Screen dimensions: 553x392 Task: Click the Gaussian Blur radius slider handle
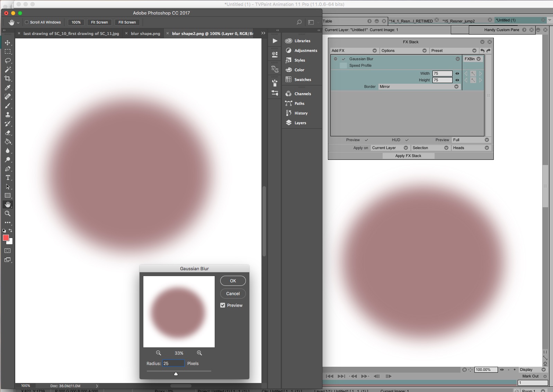click(x=176, y=374)
